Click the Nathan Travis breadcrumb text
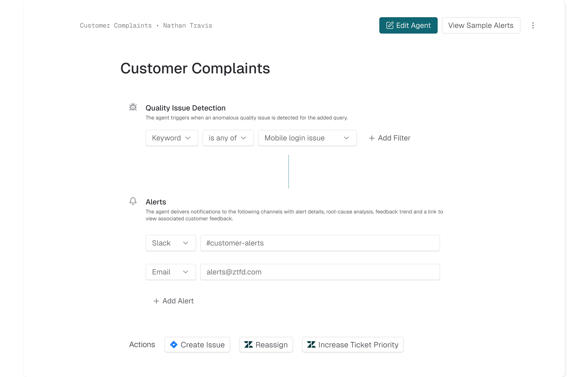This screenshot has height=377, width=588. (188, 26)
